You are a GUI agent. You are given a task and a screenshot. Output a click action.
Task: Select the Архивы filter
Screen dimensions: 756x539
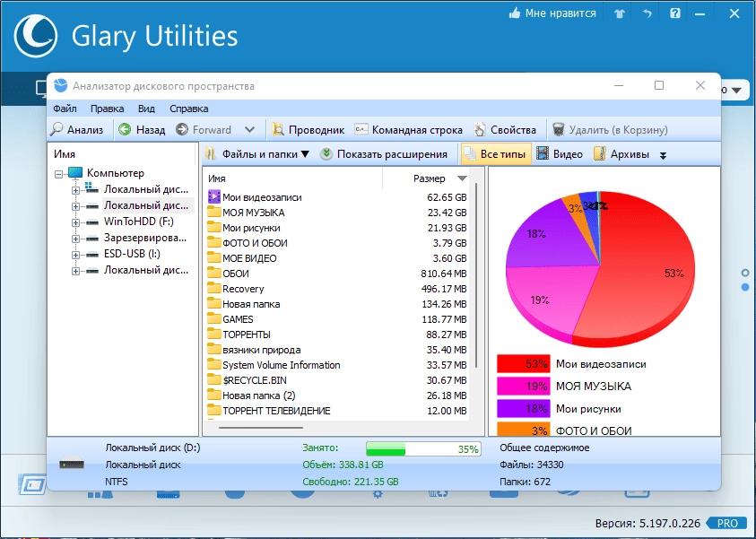621,154
